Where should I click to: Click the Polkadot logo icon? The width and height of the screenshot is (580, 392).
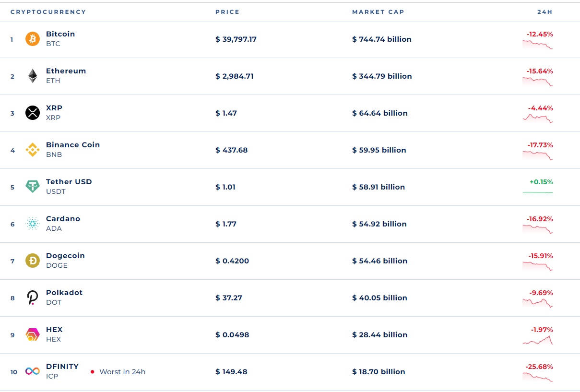coord(32,298)
